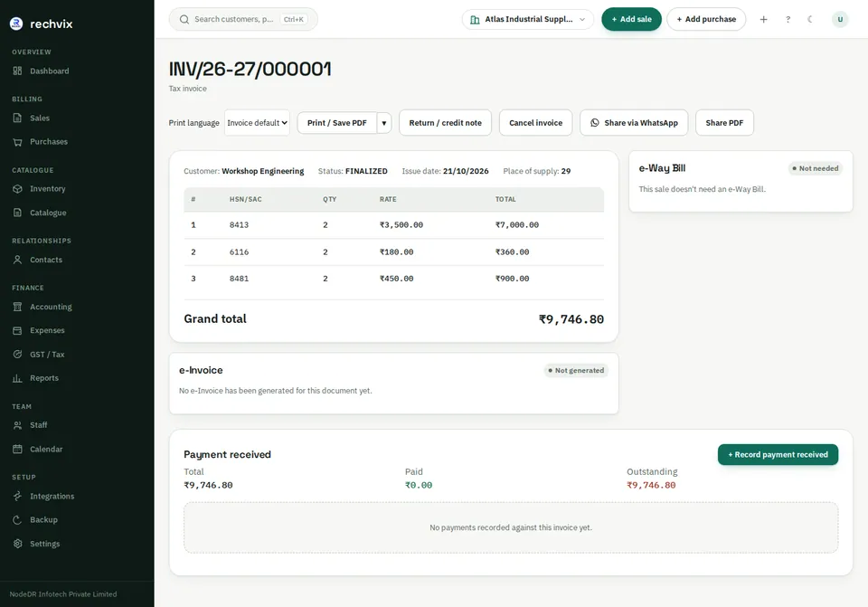Click the Staff people icon
868x607 pixels.
click(x=18, y=425)
